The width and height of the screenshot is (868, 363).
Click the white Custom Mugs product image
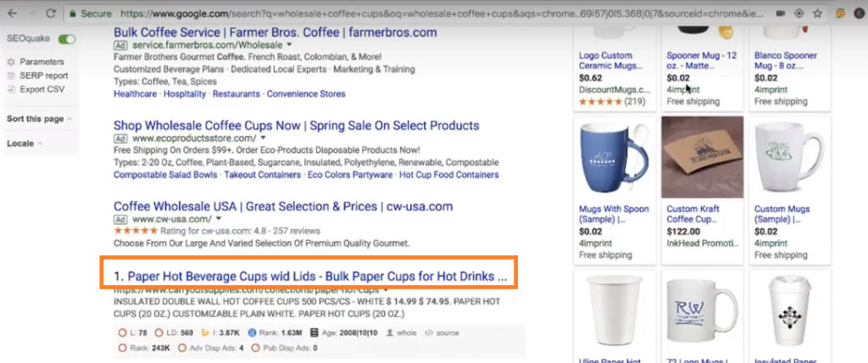789,158
